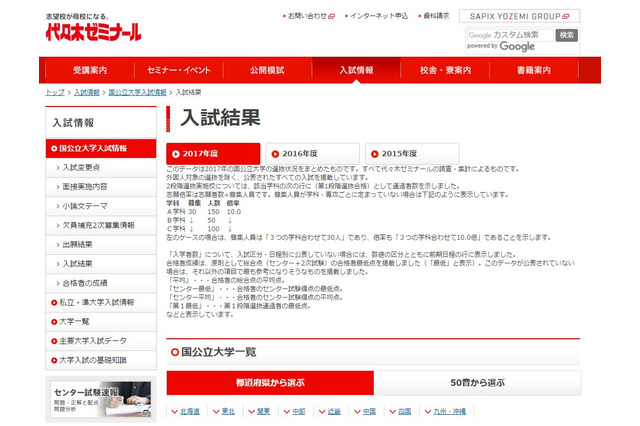
Task: Click the powered by Google logo
Action: click(x=501, y=47)
